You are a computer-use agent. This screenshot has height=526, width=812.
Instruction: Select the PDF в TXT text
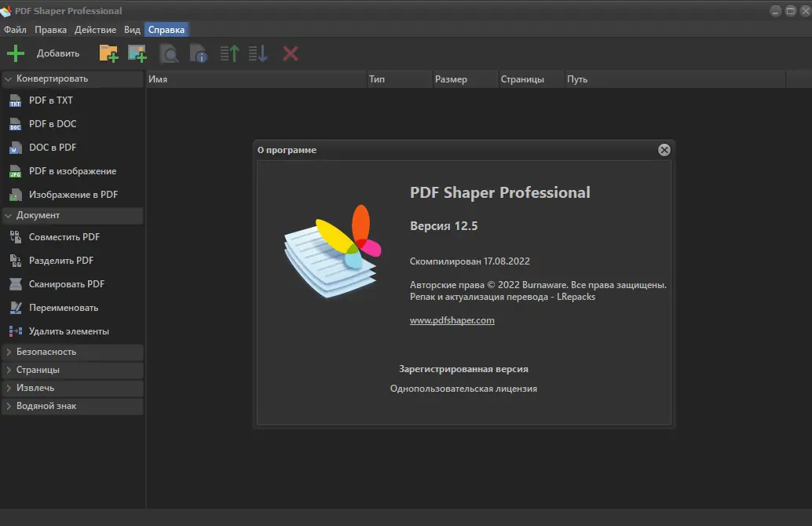51,100
